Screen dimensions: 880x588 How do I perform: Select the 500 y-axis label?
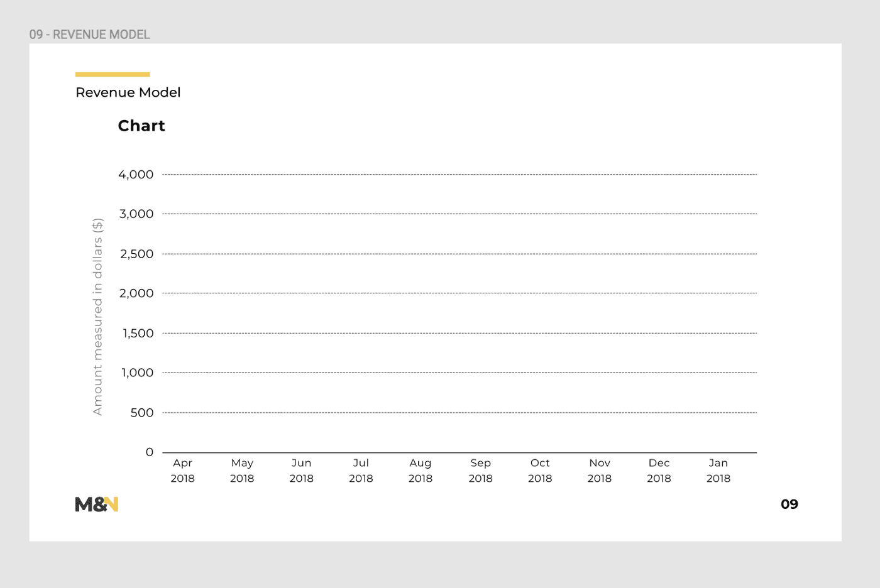pos(142,413)
